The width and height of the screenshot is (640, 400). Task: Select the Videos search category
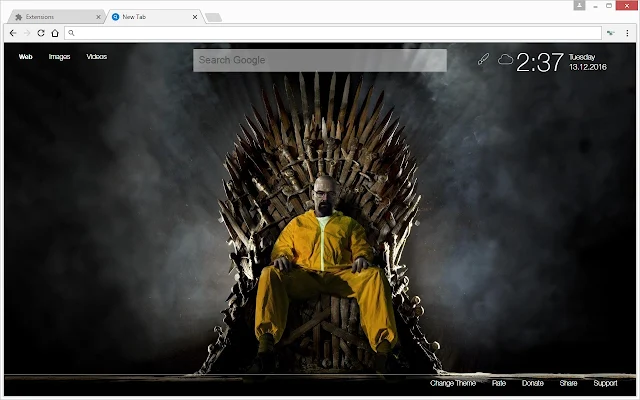(x=97, y=57)
